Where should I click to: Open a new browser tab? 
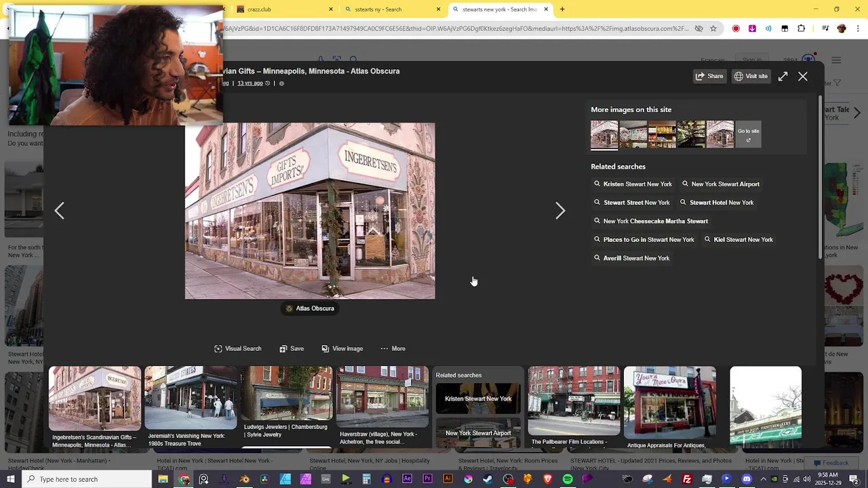click(x=562, y=9)
